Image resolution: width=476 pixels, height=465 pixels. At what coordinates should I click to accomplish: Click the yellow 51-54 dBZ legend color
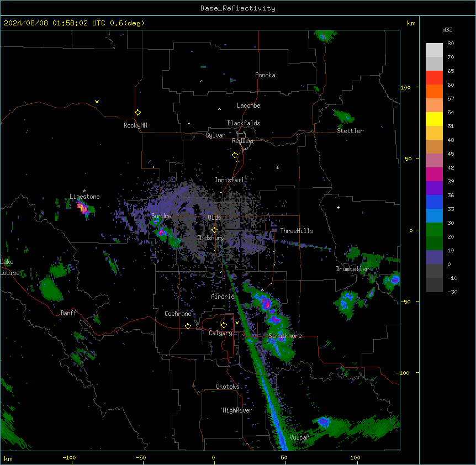coord(434,119)
